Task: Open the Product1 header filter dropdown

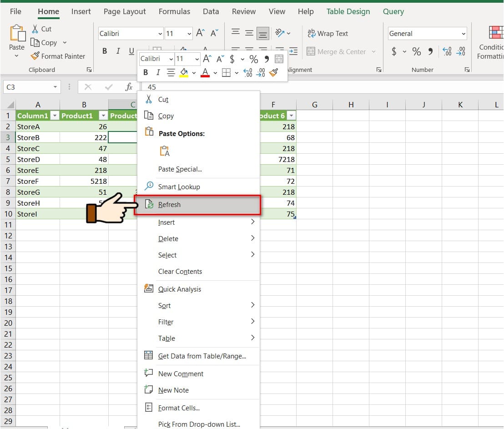Action: pos(103,116)
